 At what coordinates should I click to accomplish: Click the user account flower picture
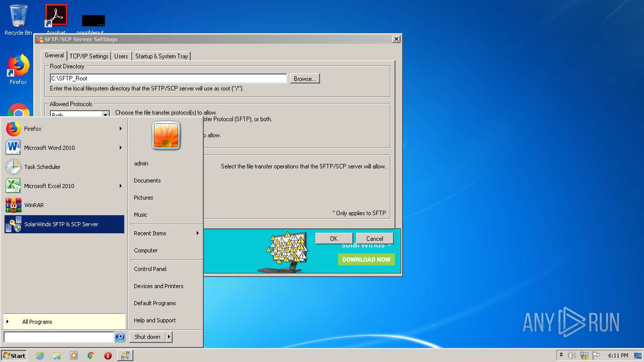[166, 135]
